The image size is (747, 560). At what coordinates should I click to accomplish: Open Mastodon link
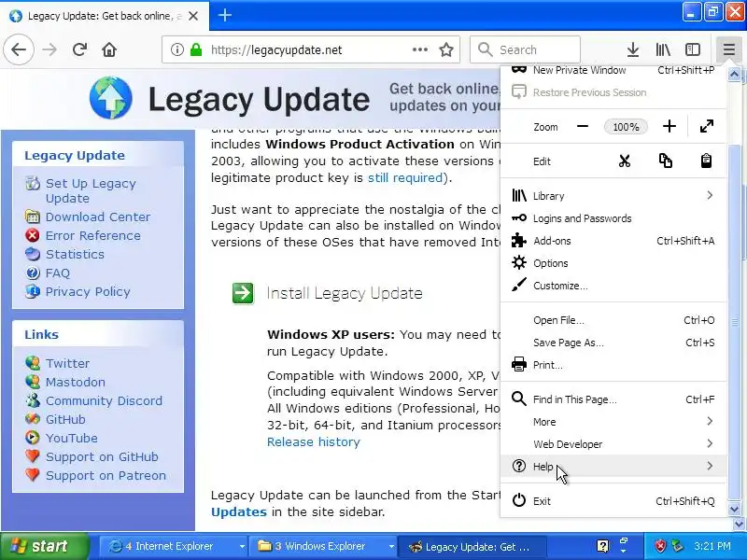[76, 382]
